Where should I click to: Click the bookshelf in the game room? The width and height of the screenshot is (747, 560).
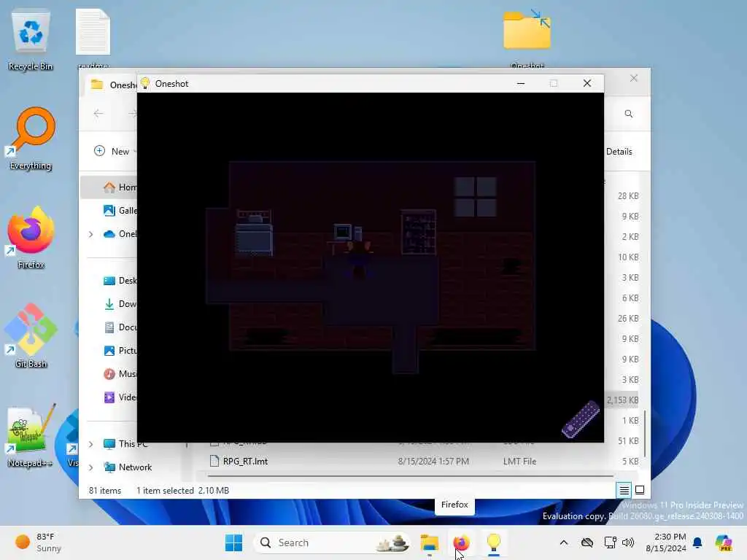pyautogui.click(x=418, y=232)
